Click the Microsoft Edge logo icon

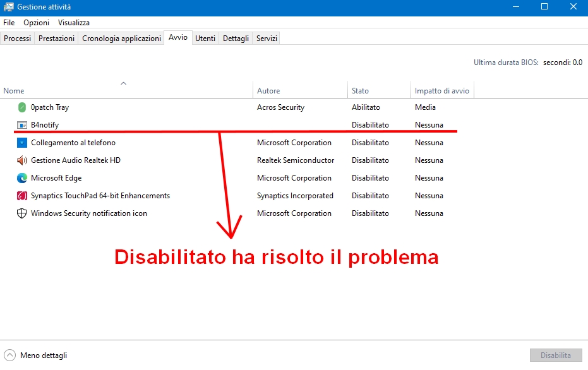pos(21,178)
